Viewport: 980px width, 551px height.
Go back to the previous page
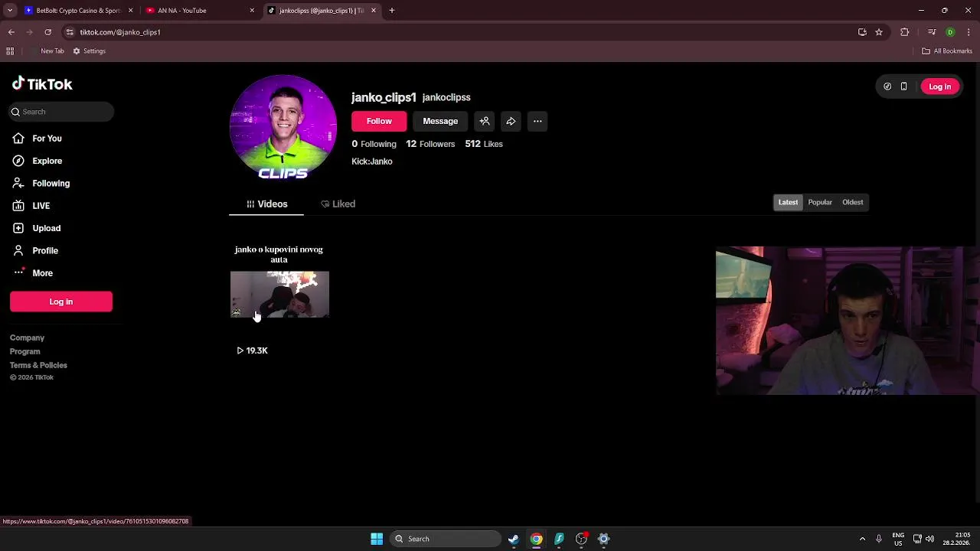click(11, 32)
